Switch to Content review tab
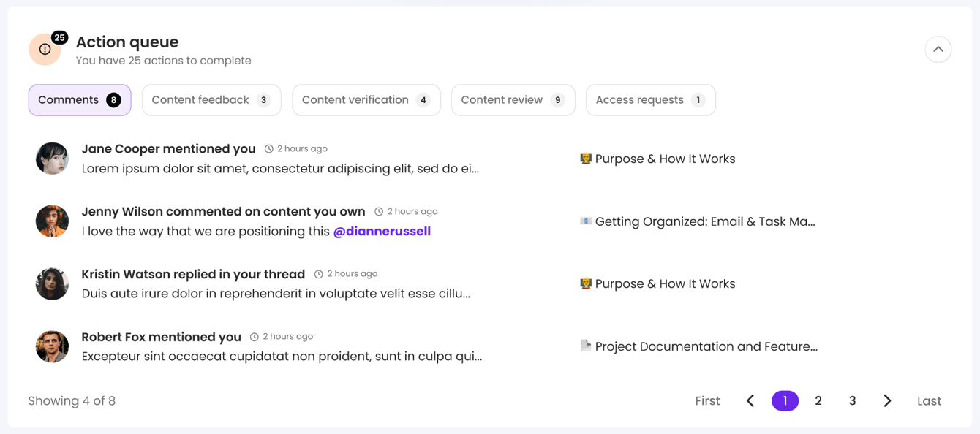 (513, 100)
